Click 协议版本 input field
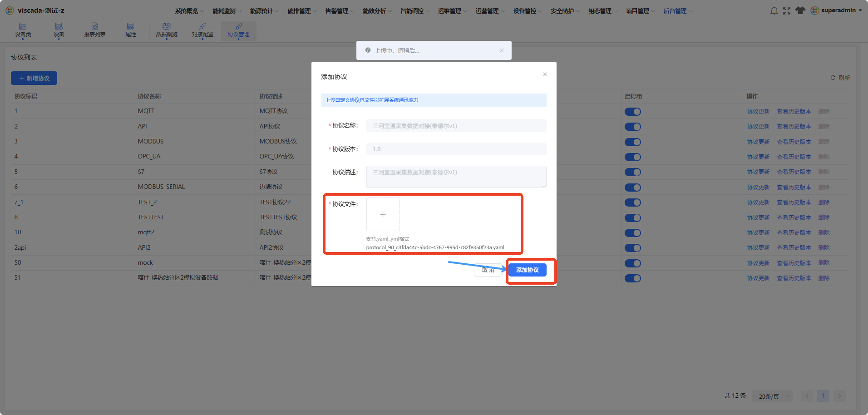The image size is (868, 415). click(456, 149)
